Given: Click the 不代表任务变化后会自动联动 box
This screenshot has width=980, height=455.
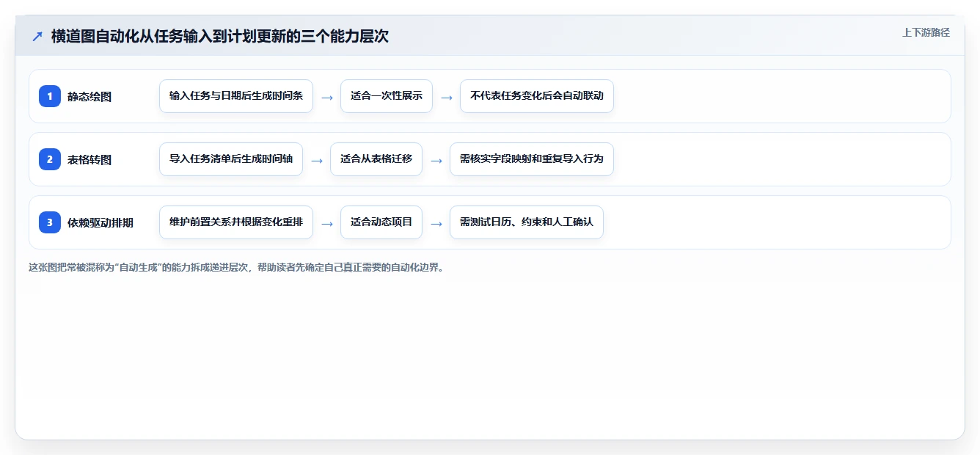Looking at the screenshot, I should point(537,96).
